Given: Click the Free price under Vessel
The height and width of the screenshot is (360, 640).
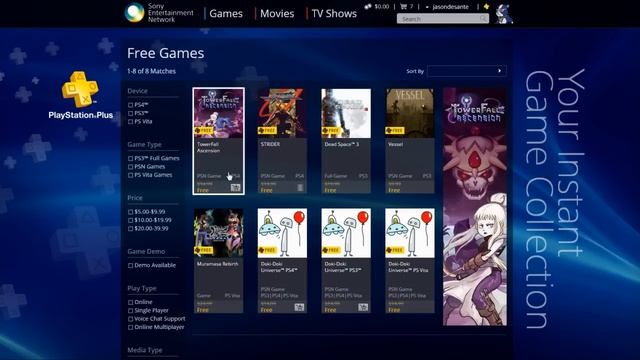Looking at the screenshot, I should tap(394, 190).
